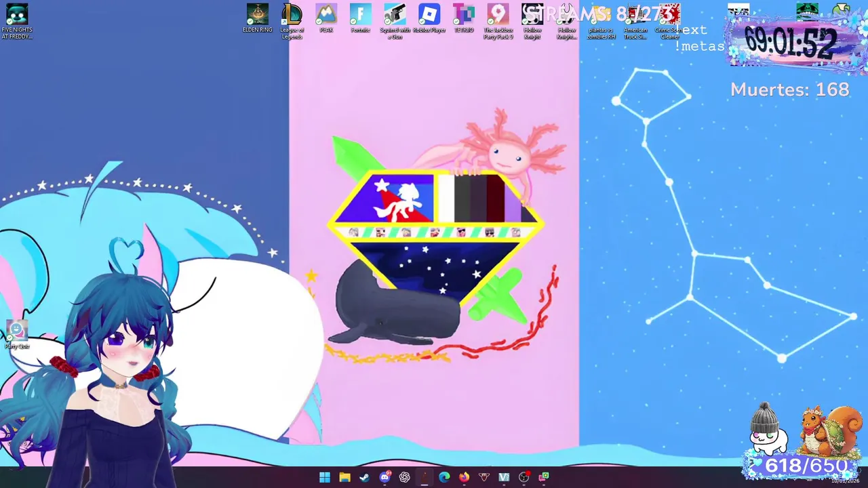Image resolution: width=868 pixels, height=488 pixels.
Task: Launch the American Truck Simulator shortcut
Action: point(635,21)
